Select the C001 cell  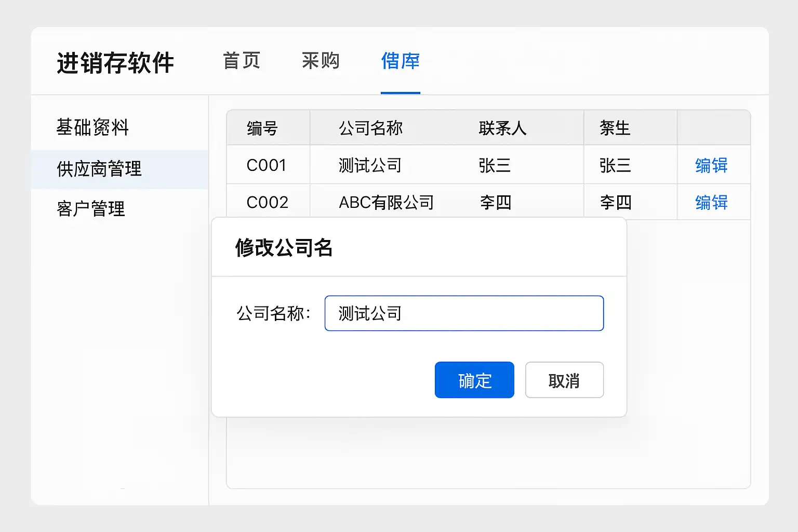pyautogui.click(x=267, y=166)
